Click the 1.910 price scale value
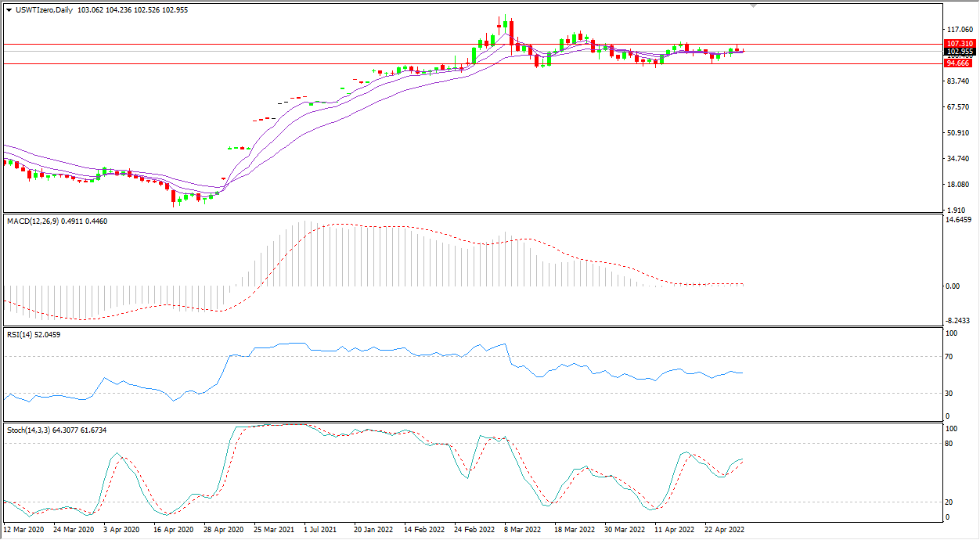The image size is (980, 540). tap(957, 211)
